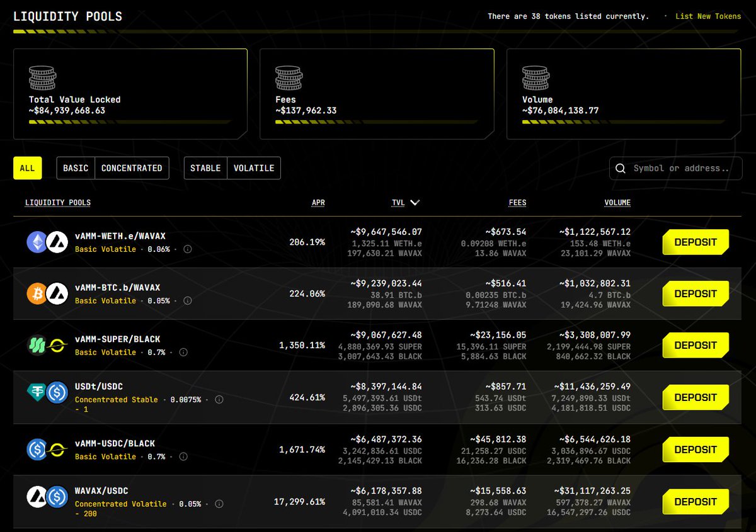Click the Total Value Locked coins icon
The width and height of the screenshot is (756, 532).
click(42, 79)
